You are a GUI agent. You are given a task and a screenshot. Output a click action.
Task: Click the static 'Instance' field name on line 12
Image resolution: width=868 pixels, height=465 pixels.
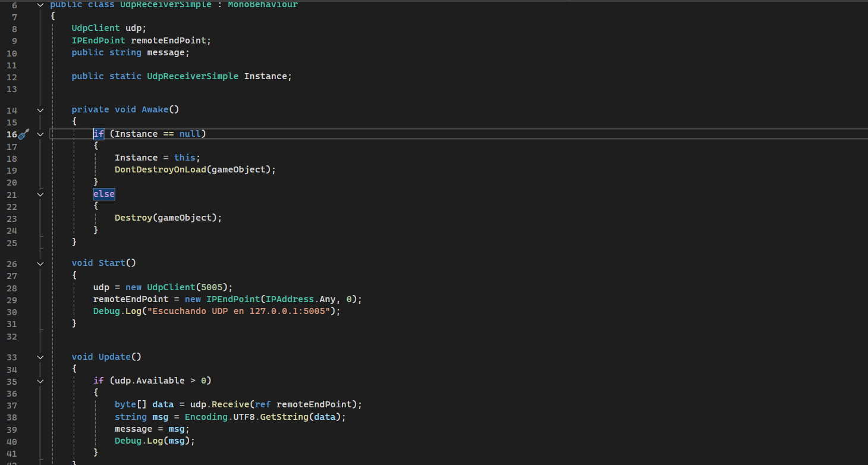265,76
